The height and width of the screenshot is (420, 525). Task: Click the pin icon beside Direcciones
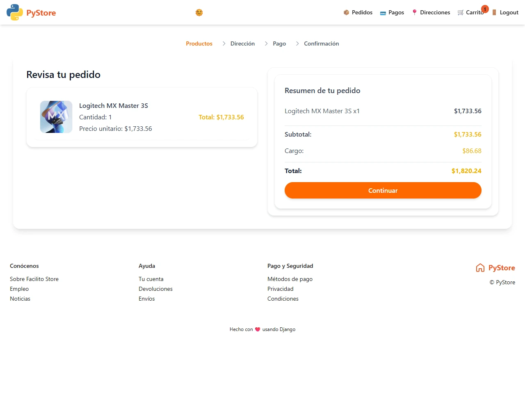click(415, 12)
